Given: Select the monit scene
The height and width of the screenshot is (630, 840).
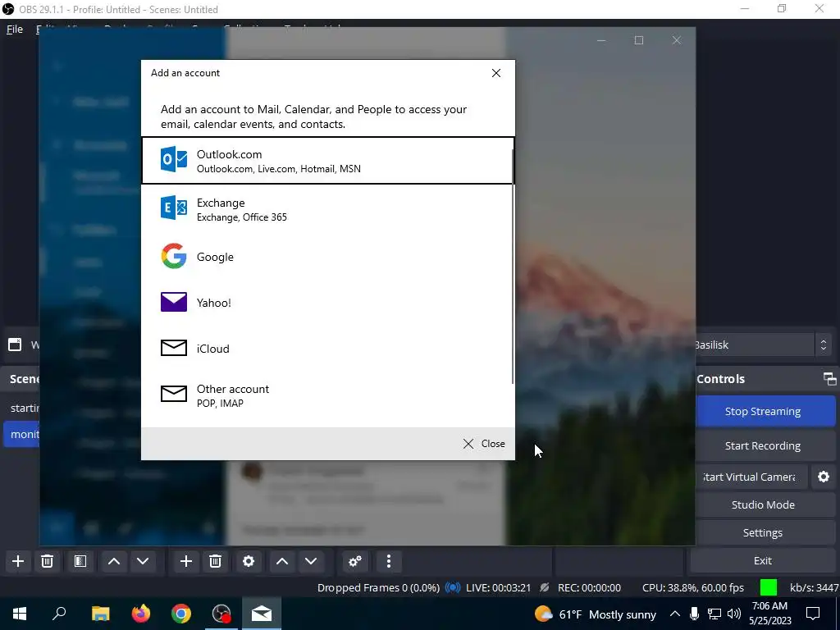Looking at the screenshot, I should click(x=21, y=434).
